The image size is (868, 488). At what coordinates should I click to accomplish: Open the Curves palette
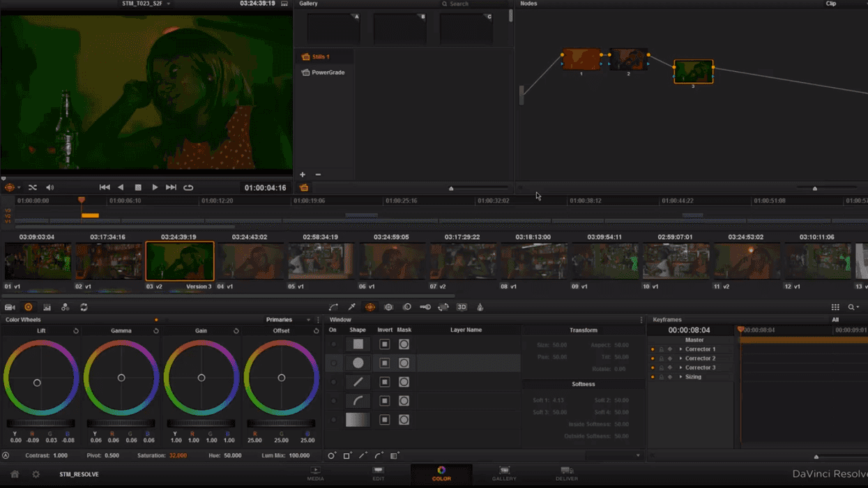(333, 307)
